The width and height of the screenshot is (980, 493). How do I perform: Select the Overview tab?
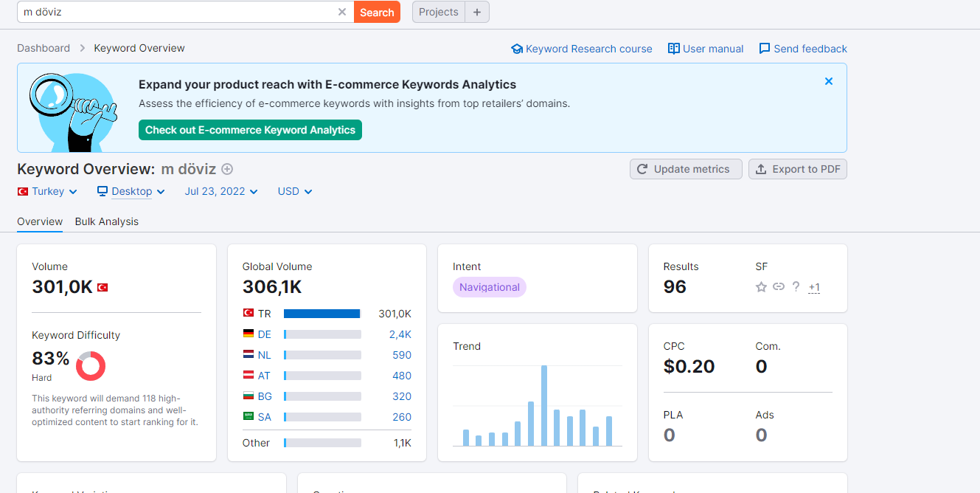[x=40, y=221]
